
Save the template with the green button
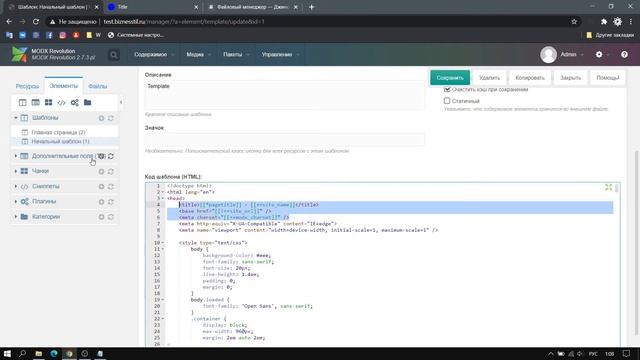[x=450, y=78]
